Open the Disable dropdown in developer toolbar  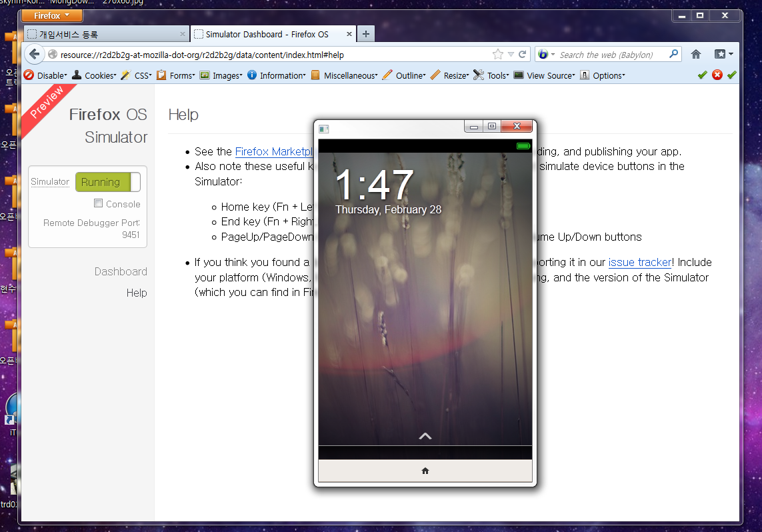click(45, 75)
